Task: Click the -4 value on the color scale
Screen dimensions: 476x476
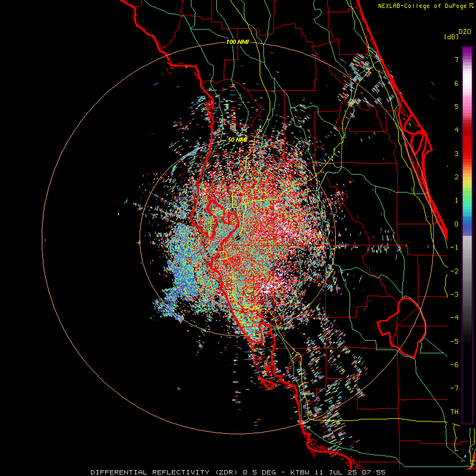Action: click(x=454, y=318)
